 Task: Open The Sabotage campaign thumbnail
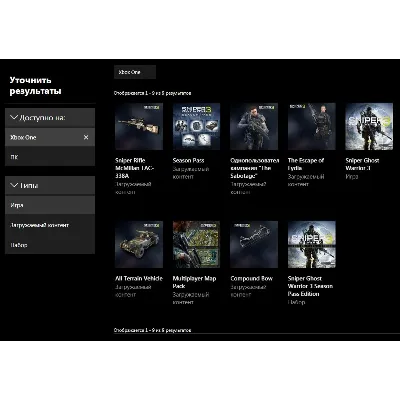coord(254,126)
